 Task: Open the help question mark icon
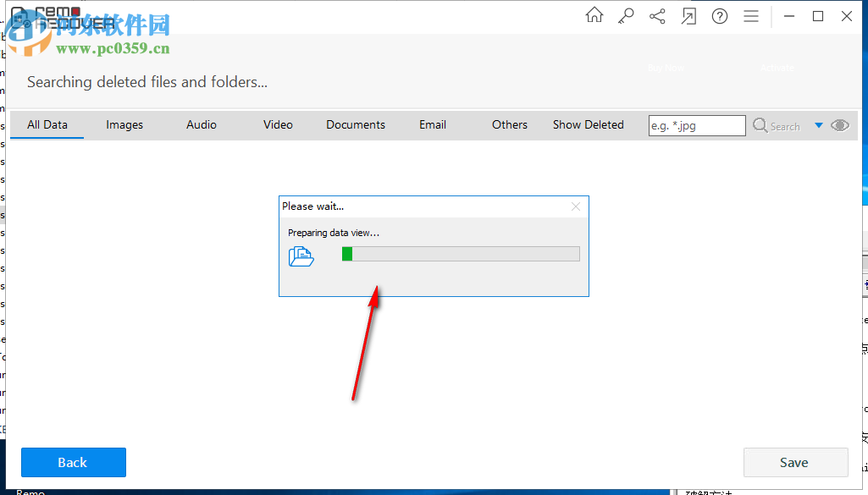(720, 16)
